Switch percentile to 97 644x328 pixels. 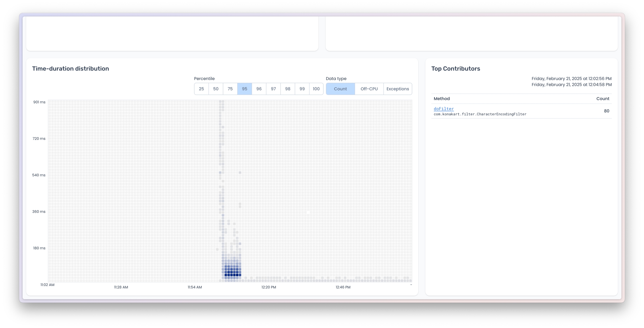(x=273, y=89)
